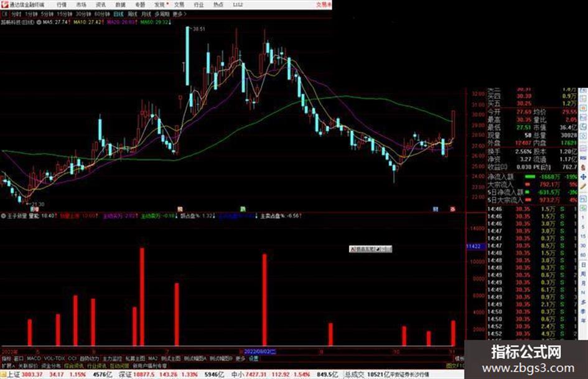Click the 深证 index in status bar
Image resolution: width=588 pixels, height=379 pixels.
coord(125,375)
